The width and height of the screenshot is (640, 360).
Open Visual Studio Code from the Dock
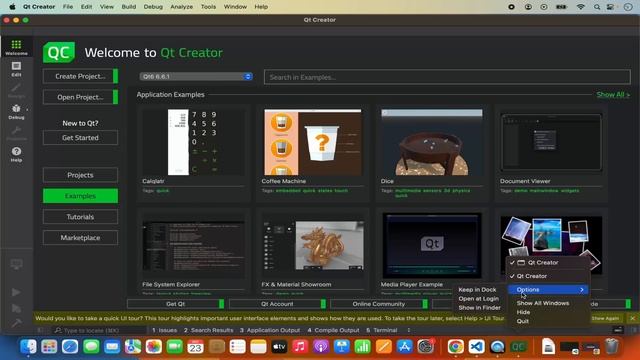(x=476, y=347)
